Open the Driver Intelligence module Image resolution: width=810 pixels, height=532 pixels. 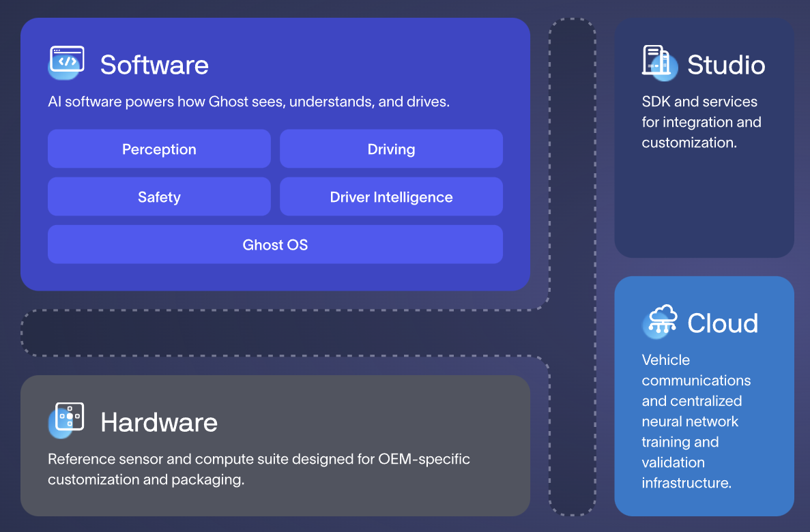coord(391,197)
